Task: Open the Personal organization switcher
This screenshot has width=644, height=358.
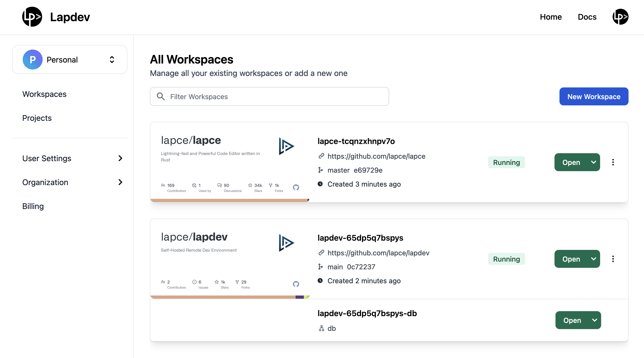Action: (x=112, y=60)
